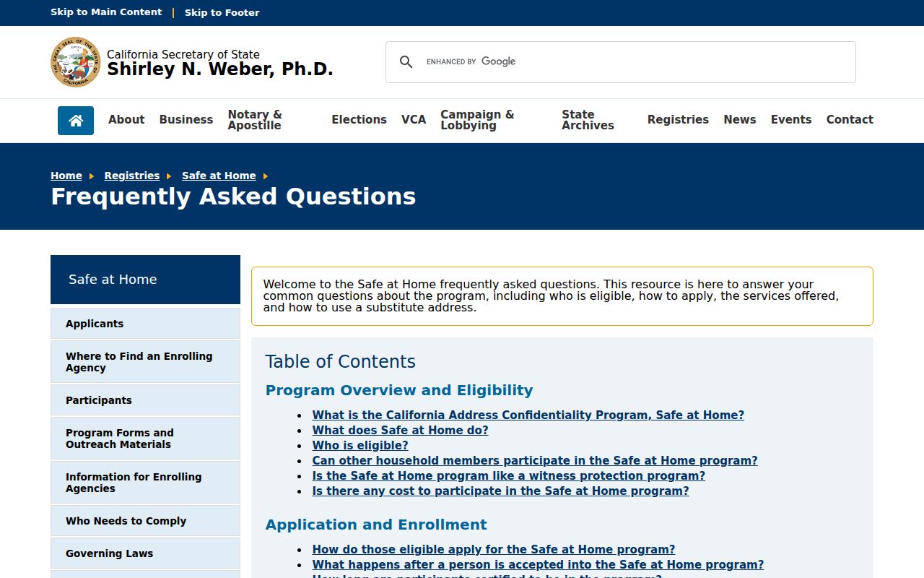Open the Notary & Apostille menu
Screen dimensions: 924x578
click(x=255, y=120)
